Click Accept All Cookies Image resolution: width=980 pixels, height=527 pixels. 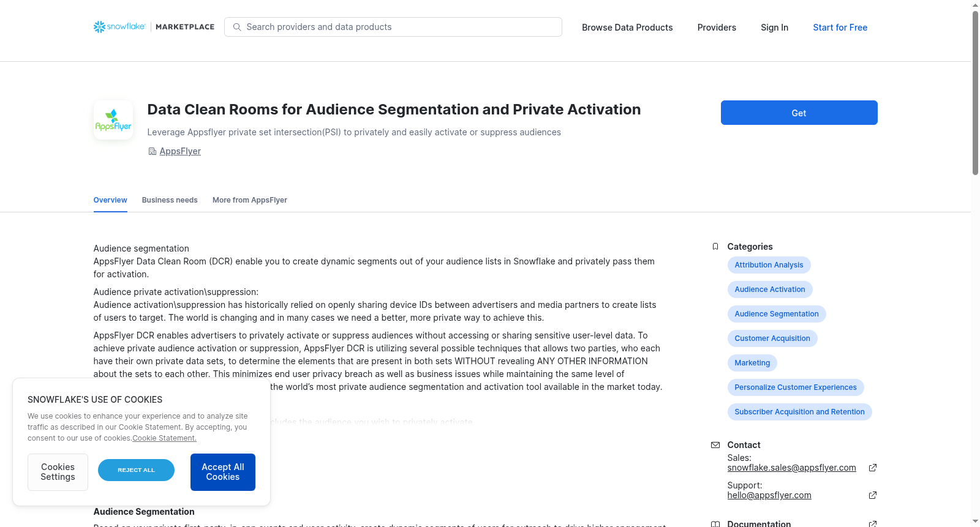223,472
